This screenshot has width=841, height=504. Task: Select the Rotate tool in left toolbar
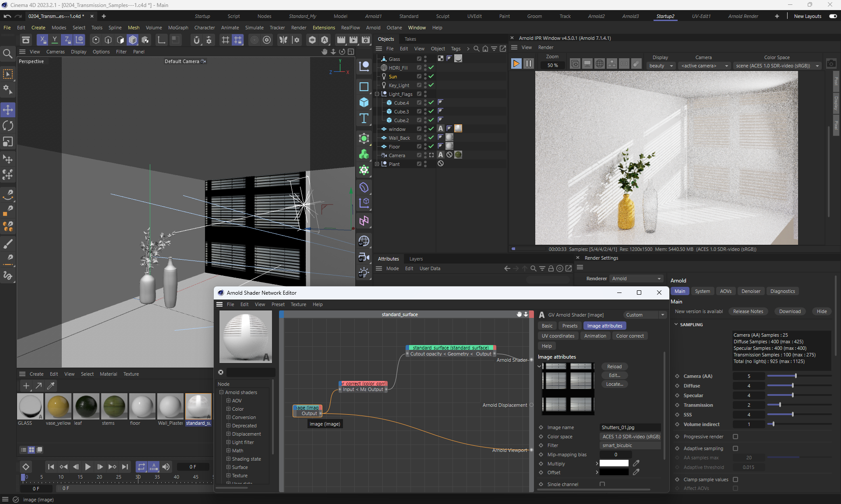(8, 126)
